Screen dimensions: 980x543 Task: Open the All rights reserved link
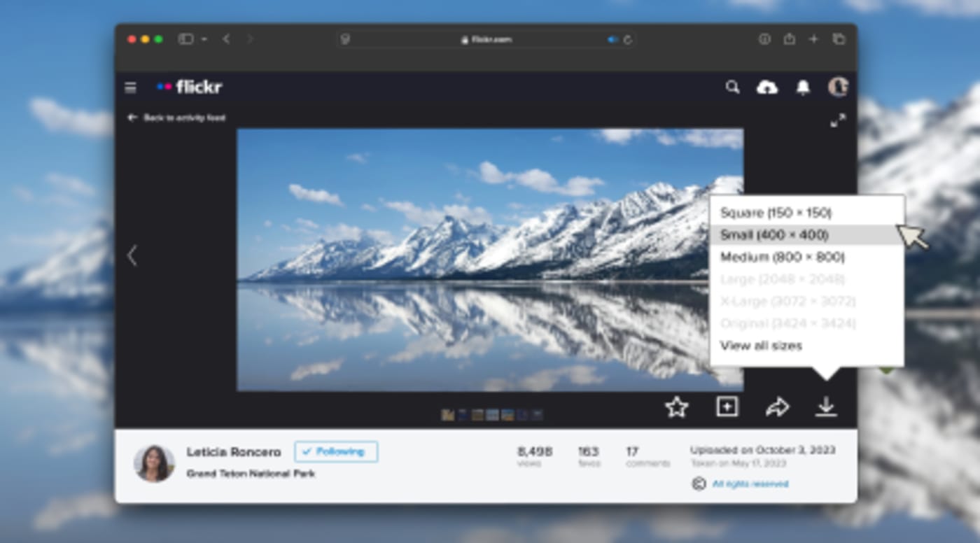coord(750,484)
